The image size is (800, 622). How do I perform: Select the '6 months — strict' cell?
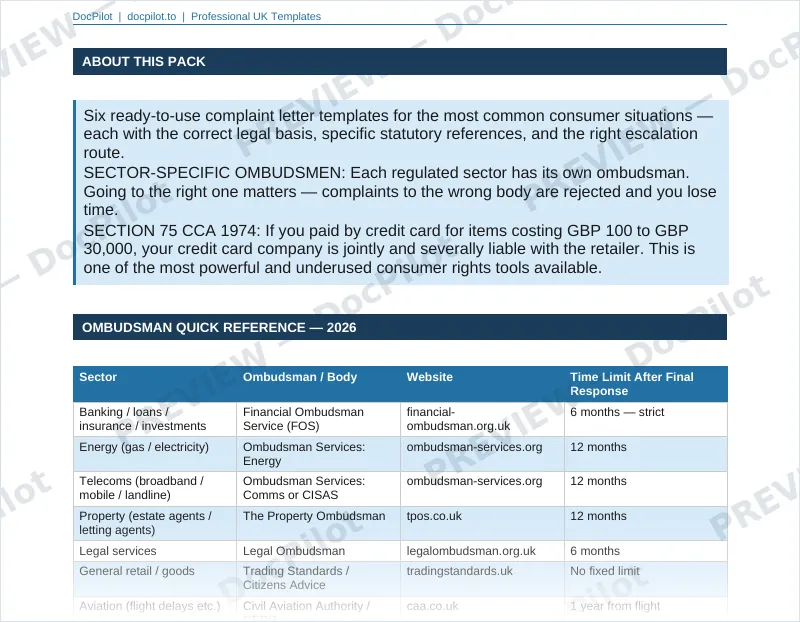coord(646,419)
